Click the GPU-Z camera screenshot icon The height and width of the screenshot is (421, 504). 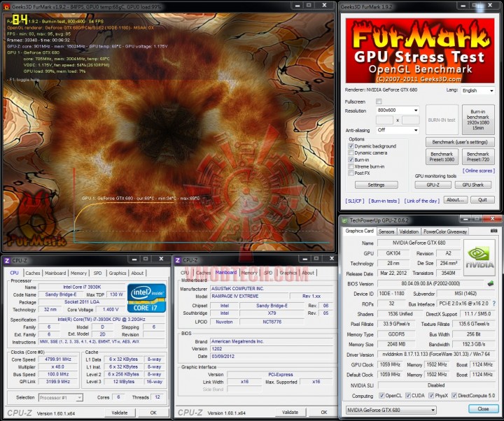coord(493,231)
